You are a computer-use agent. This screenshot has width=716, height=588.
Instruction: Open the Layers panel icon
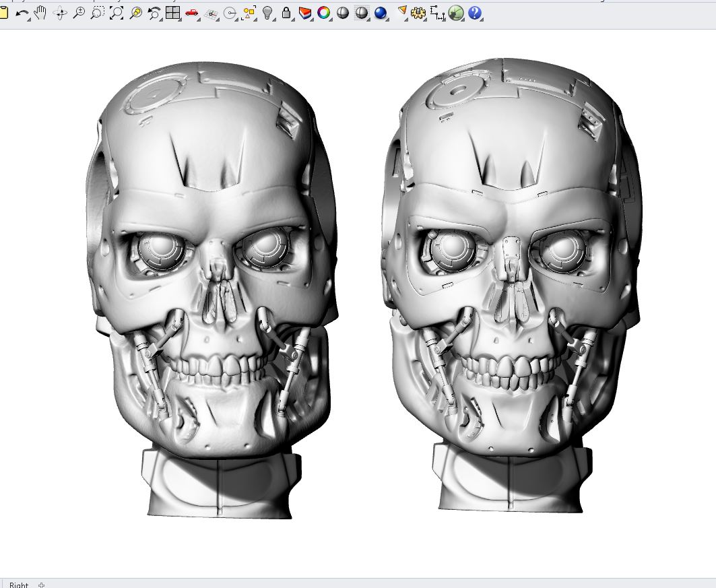coord(304,13)
